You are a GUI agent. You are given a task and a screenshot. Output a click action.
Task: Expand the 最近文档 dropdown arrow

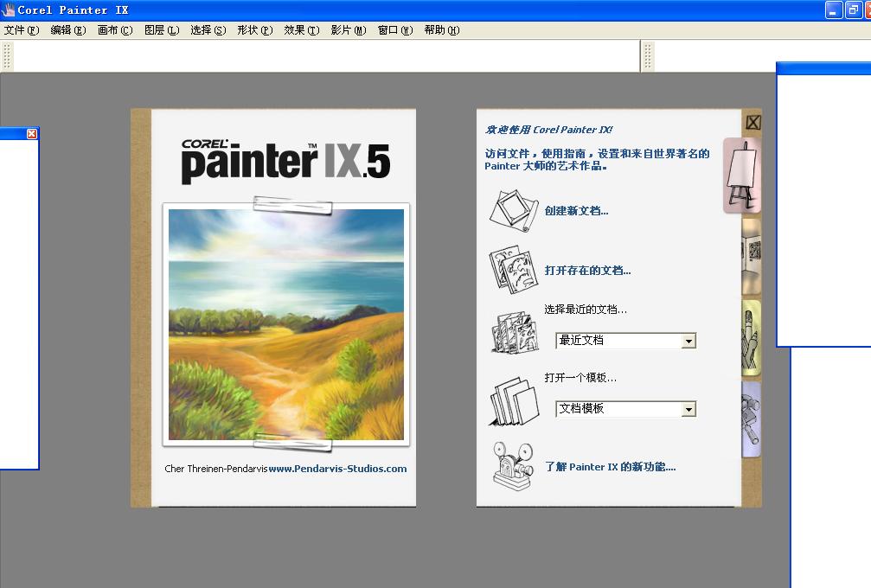click(x=688, y=341)
